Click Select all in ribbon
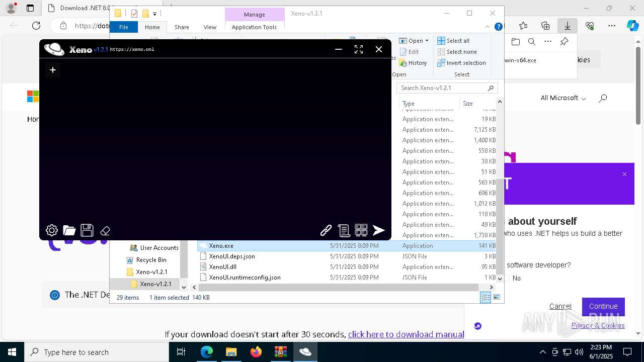The image size is (644, 362). click(x=453, y=41)
